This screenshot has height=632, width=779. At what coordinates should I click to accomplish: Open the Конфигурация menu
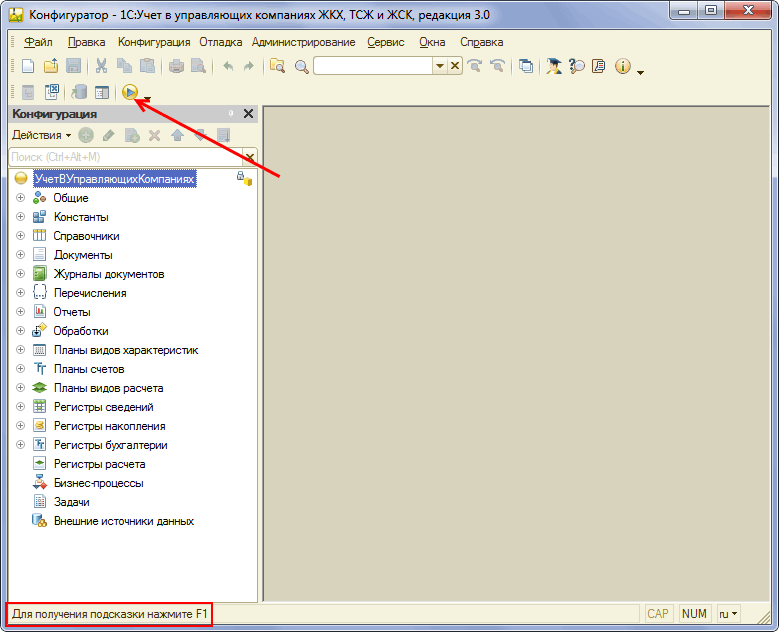pyautogui.click(x=154, y=42)
